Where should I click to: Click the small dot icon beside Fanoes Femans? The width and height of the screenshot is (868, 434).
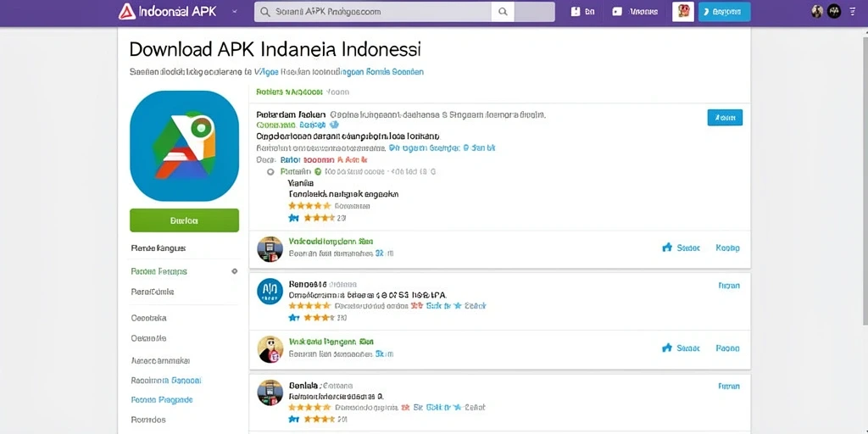235,271
